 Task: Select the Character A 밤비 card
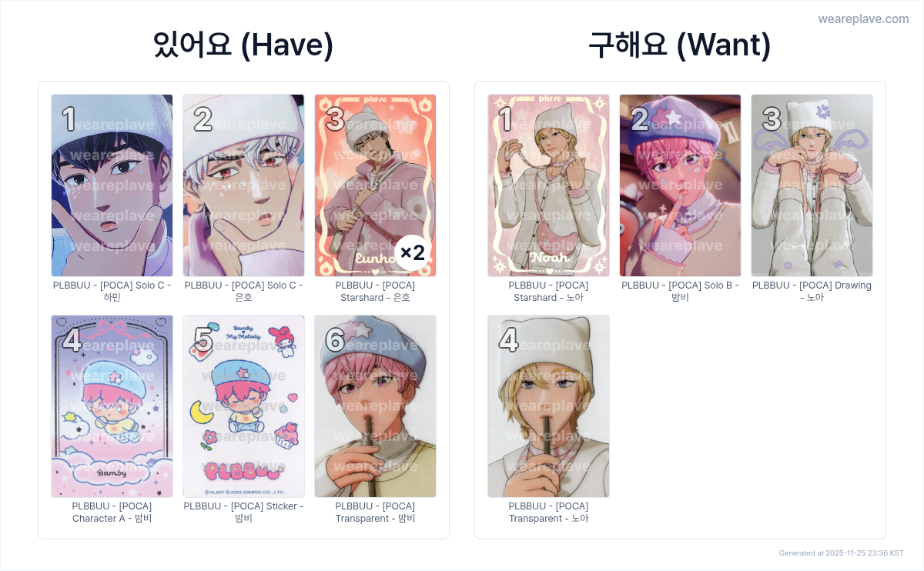tap(112, 406)
